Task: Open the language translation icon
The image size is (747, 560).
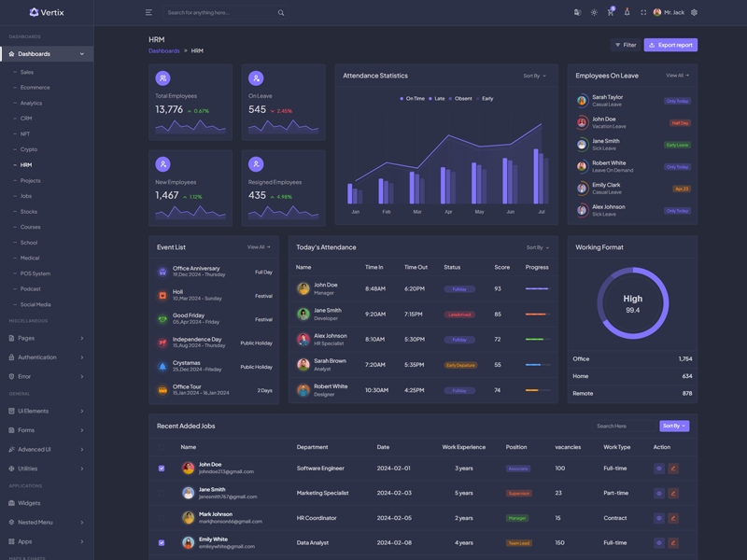Action: tap(577, 12)
